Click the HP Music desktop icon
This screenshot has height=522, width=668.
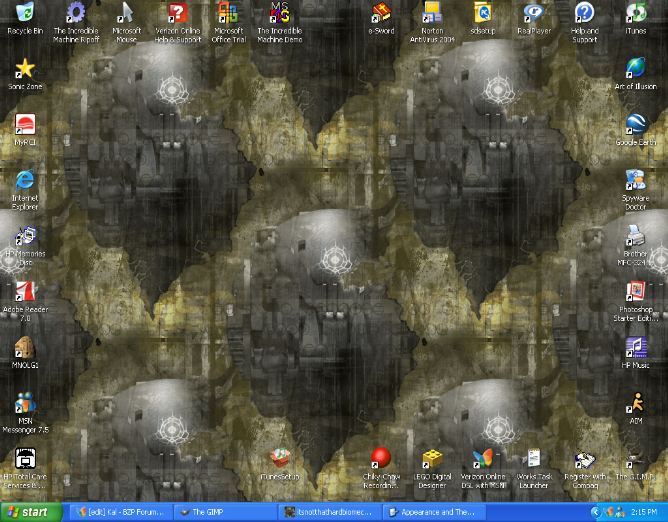(x=636, y=347)
